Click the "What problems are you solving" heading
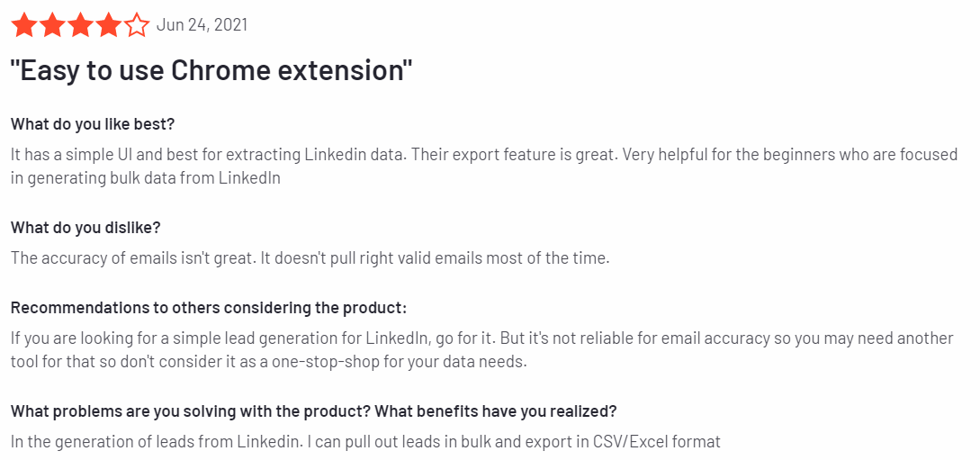This screenshot has width=980, height=460. point(314,412)
